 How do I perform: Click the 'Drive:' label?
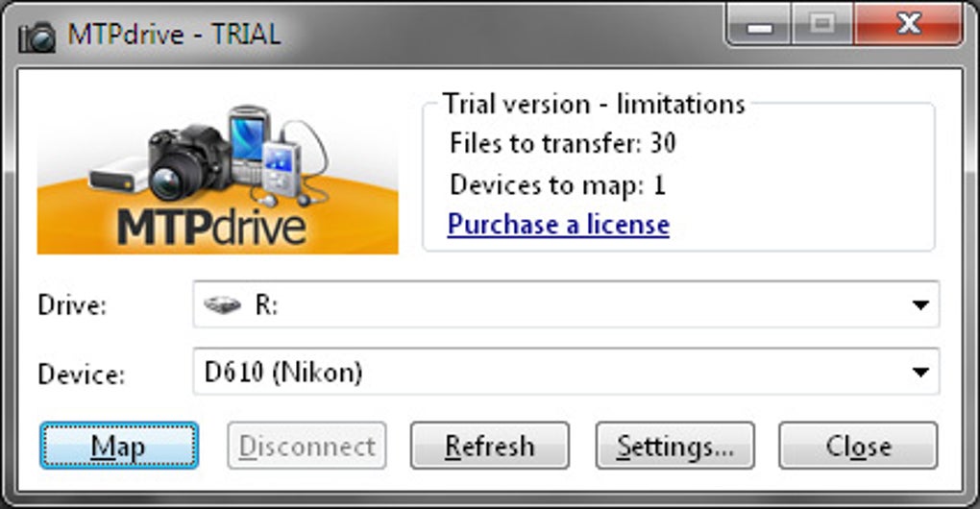click(x=72, y=305)
